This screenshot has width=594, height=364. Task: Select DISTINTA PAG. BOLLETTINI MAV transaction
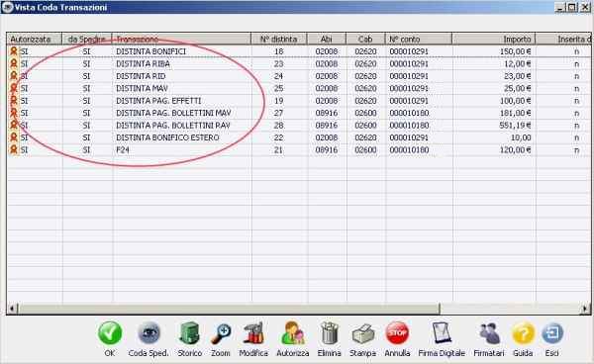click(173, 113)
